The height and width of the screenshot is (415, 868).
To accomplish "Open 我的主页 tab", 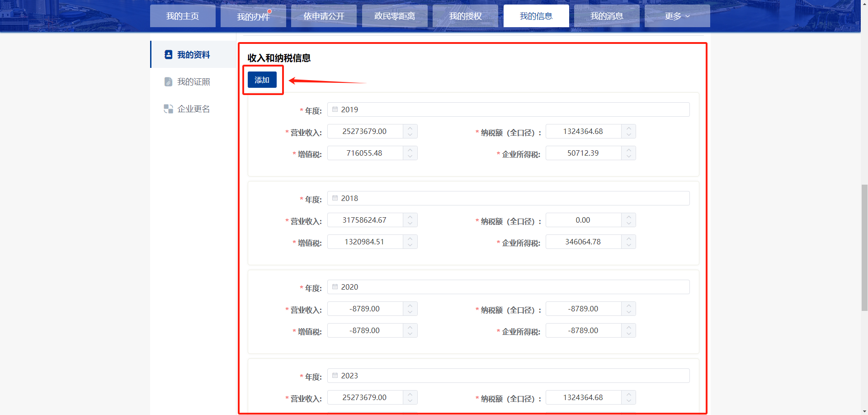I will [183, 16].
